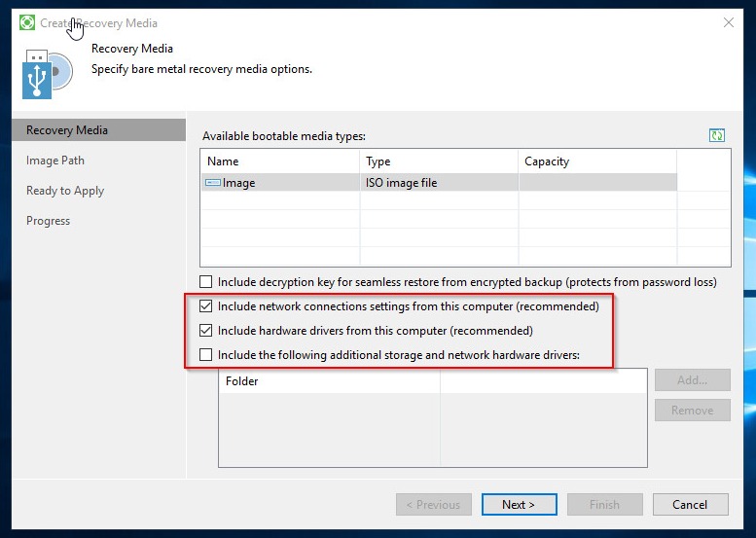Click the Cancel button
The width and height of the screenshot is (756, 538).
(x=690, y=504)
